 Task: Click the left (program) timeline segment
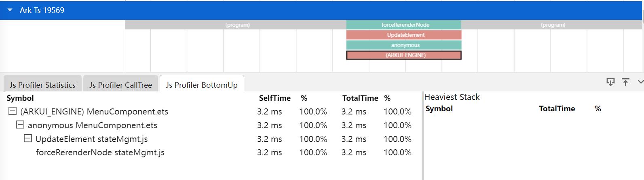pos(237,25)
